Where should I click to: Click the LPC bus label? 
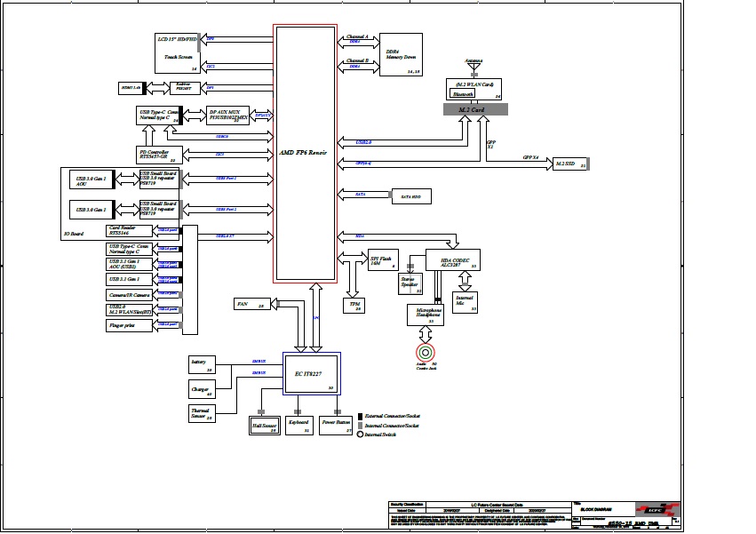(x=316, y=318)
